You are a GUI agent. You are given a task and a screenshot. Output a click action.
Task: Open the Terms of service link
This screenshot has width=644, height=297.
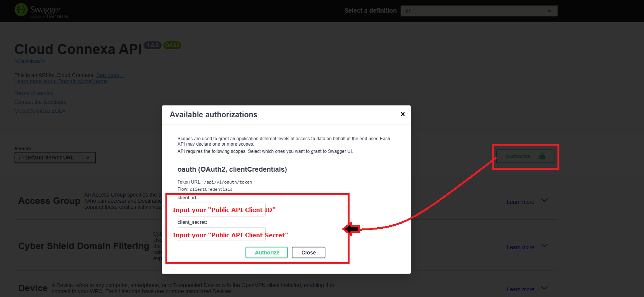coord(34,93)
